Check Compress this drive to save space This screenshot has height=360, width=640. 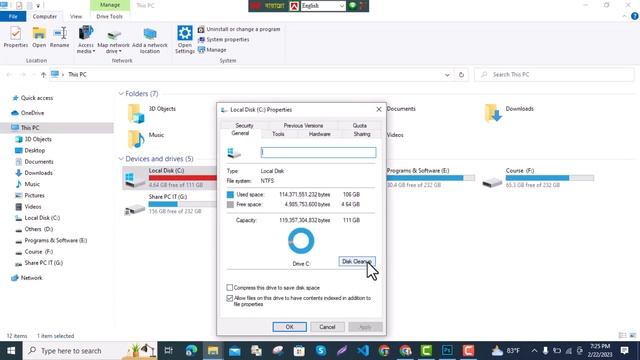click(x=230, y=288)
